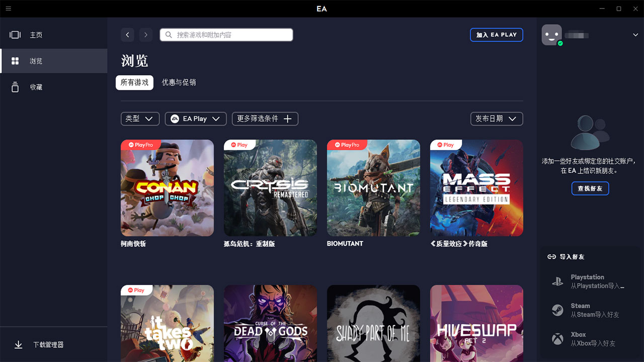Click the Steam logo icon

(x=557, y=310)
